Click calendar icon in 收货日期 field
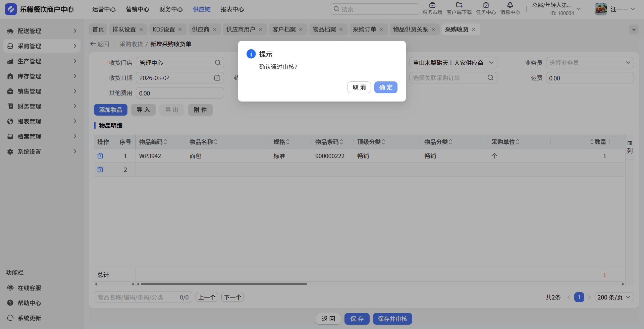Screen dimensions: 644x329 pyautogui.click(x=217, y=78)
